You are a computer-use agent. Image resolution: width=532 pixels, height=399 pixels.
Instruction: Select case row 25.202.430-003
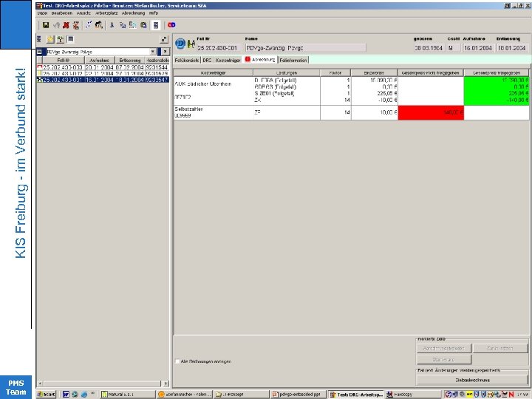(103, 67)
